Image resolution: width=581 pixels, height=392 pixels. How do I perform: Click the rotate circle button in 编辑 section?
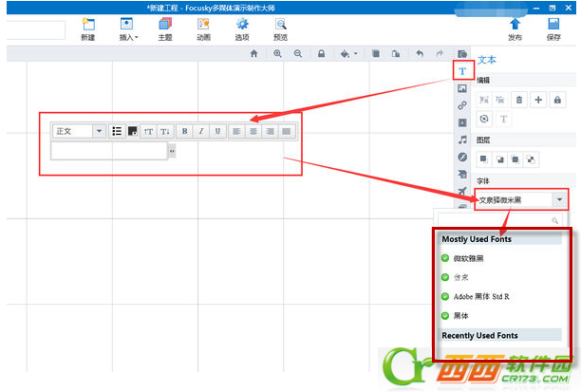coord(484,119)
